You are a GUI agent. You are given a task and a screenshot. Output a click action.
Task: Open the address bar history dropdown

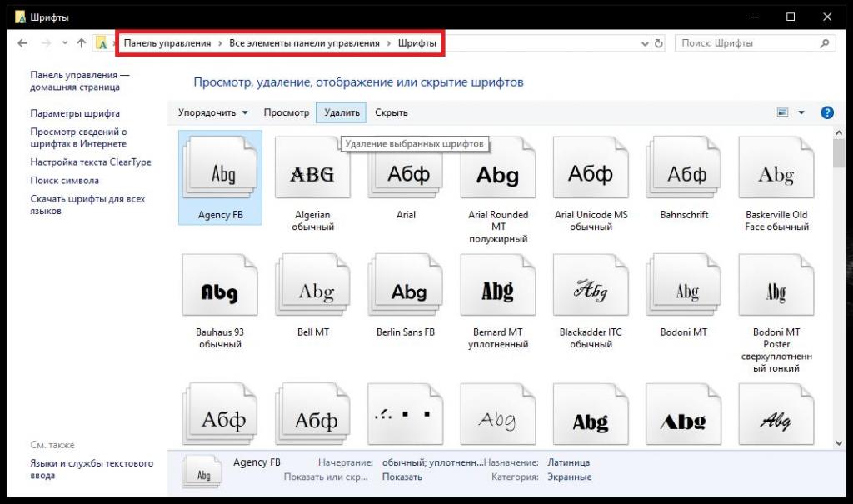(646, 43)
